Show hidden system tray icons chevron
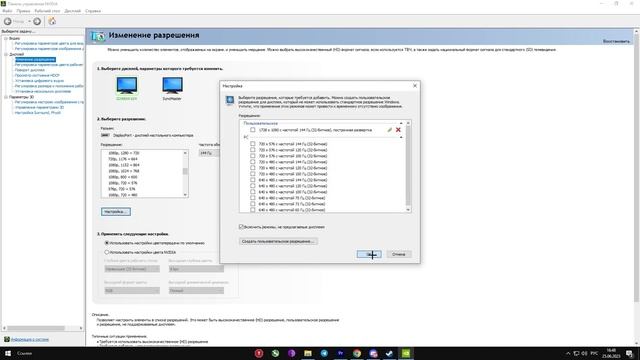 point(568,353)
